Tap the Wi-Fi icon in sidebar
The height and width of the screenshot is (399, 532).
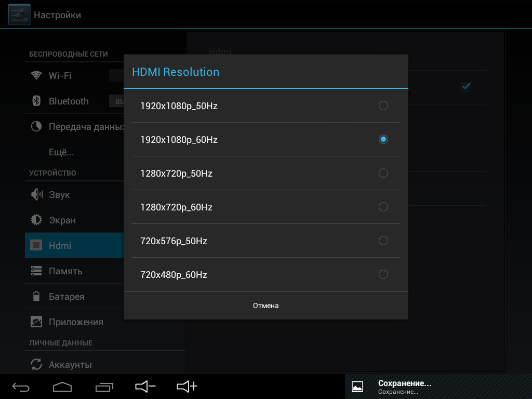pos(36,75)
